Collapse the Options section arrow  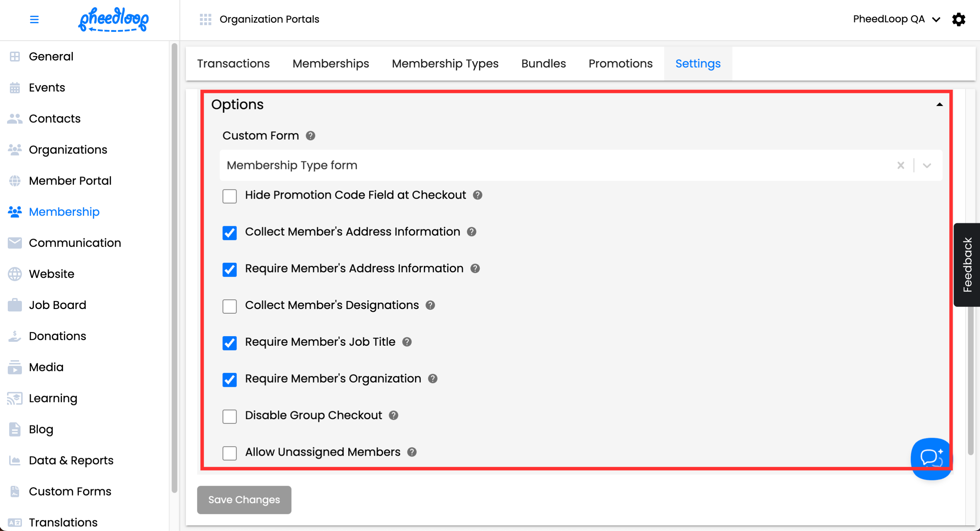pos(939,105)
